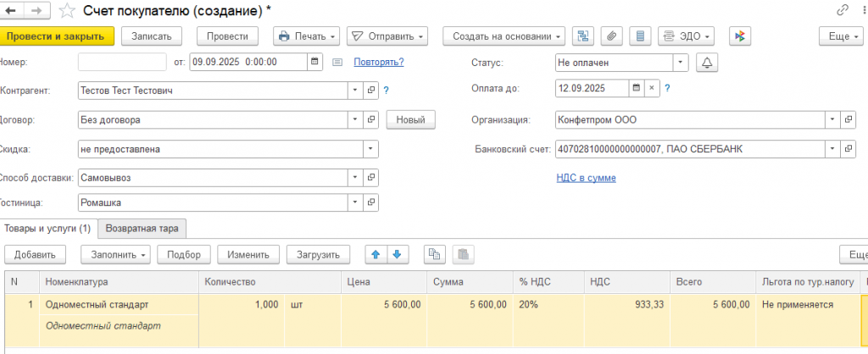
Task: Click Добавить to add a row
Action: point(36,254)
